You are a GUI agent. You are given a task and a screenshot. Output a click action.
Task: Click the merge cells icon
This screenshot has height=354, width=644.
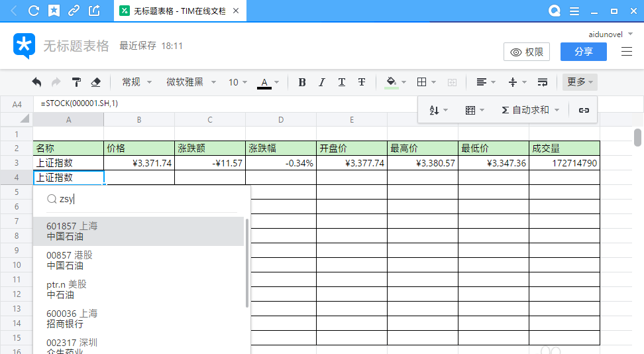tap(452, 82)
